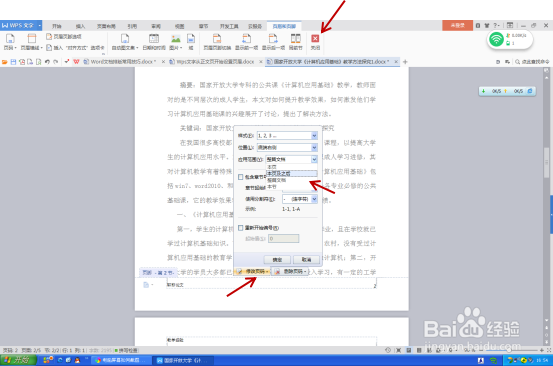Viewport: 553px width, 366px height.
Task: Collapse the Apply-to scope dropdown arrow
Action: click(x=314, y=159)
